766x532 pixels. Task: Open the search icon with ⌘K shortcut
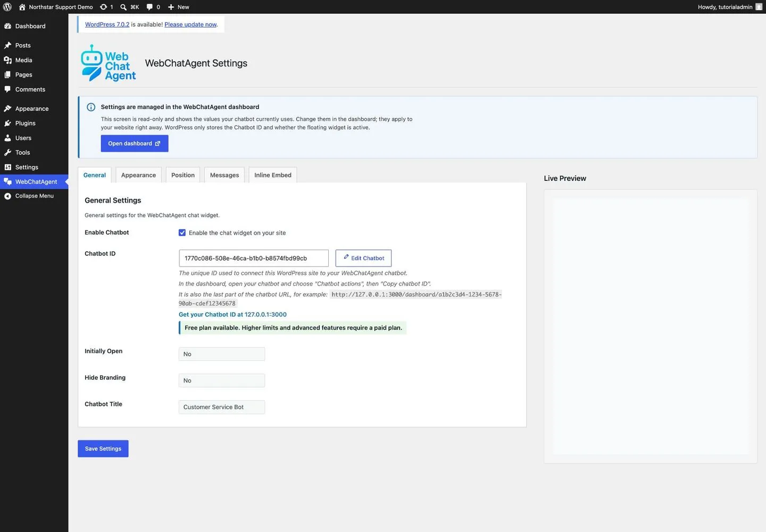pyautogui.click(x=123, y=7)
